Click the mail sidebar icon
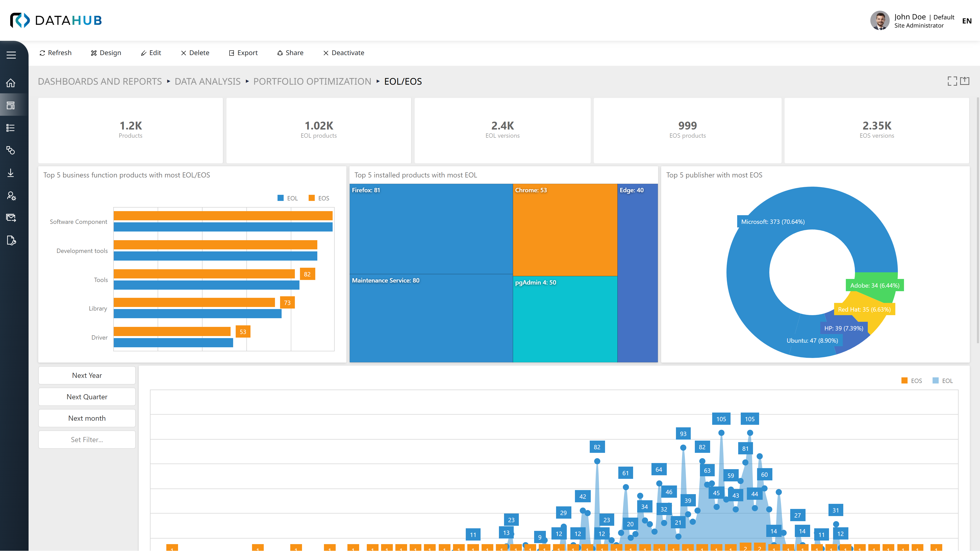Viewport: 980px width, 551px height. point(11,218)
